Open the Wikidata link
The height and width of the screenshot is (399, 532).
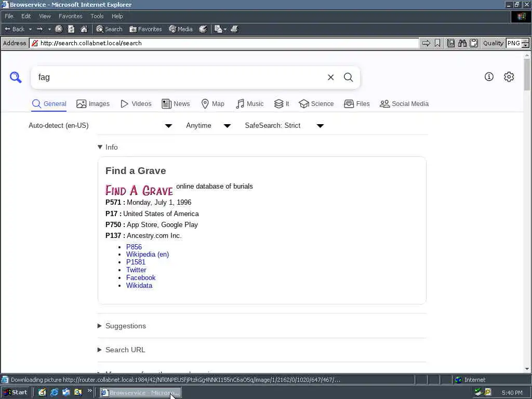click(x=139, y=286)
